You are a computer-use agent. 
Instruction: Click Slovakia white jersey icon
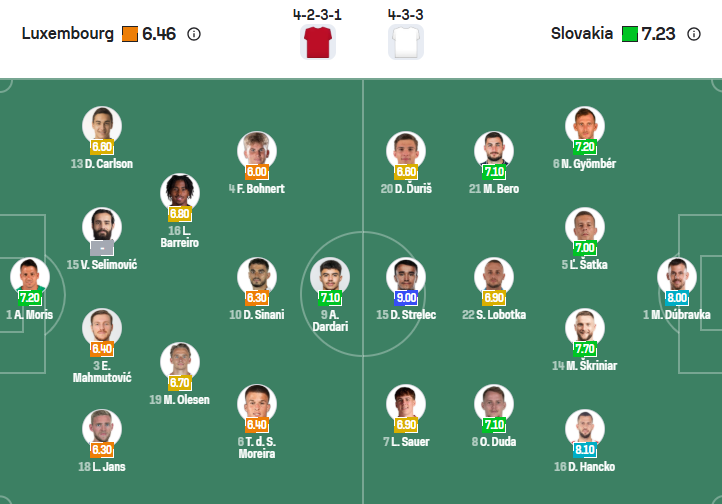click(x=405, y=42)
